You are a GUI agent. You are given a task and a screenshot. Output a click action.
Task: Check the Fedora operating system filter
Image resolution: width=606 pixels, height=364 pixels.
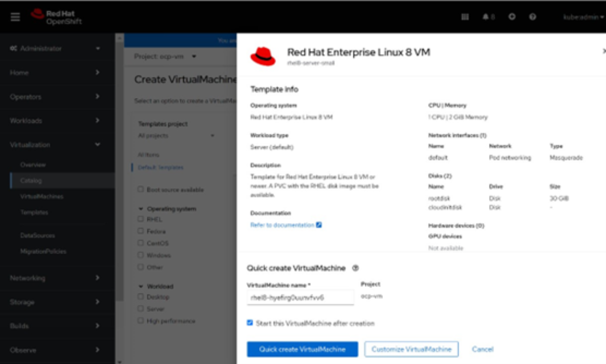coord(141,231)
